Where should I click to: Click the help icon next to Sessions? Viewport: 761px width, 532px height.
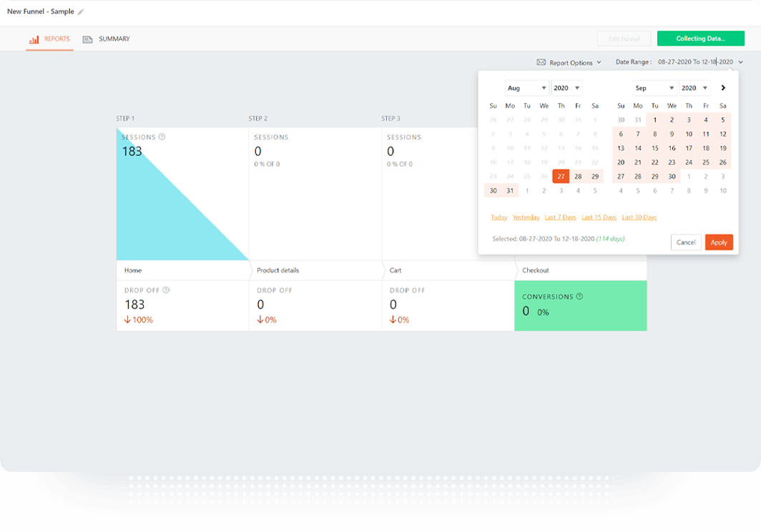(x=162, y=137)
